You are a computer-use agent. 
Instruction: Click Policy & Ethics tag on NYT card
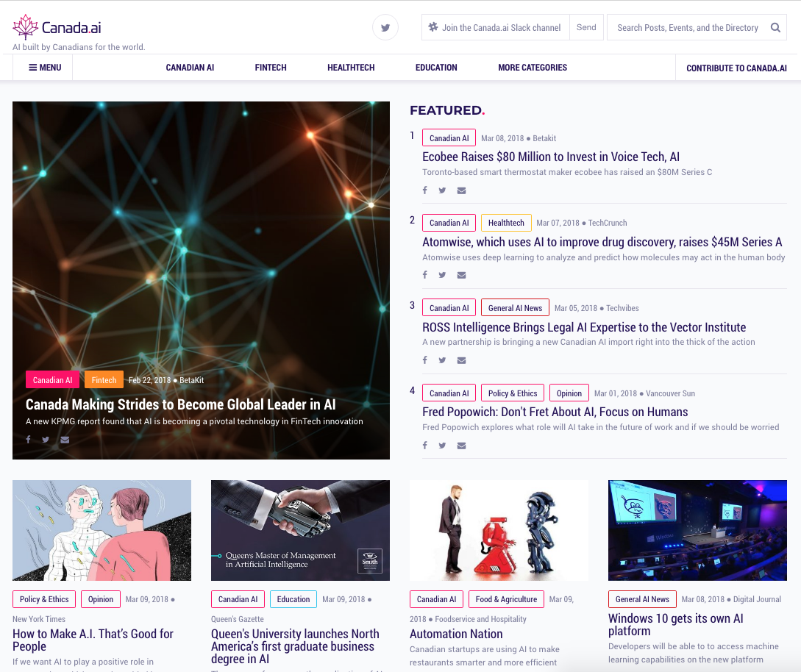pyautogui.click(x=44, y=599)
